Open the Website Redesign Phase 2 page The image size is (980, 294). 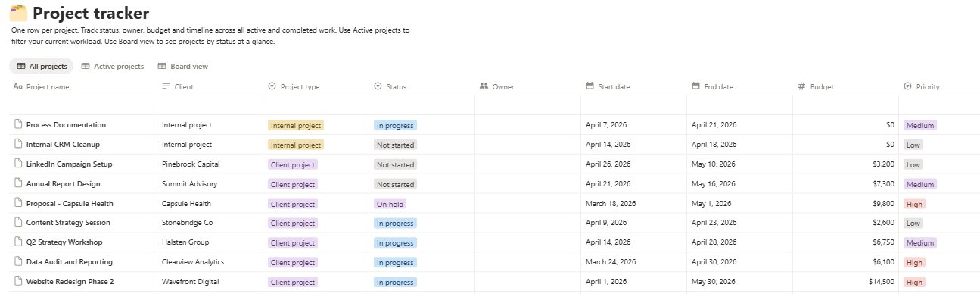pyautogui.click(x=70, y=282)
